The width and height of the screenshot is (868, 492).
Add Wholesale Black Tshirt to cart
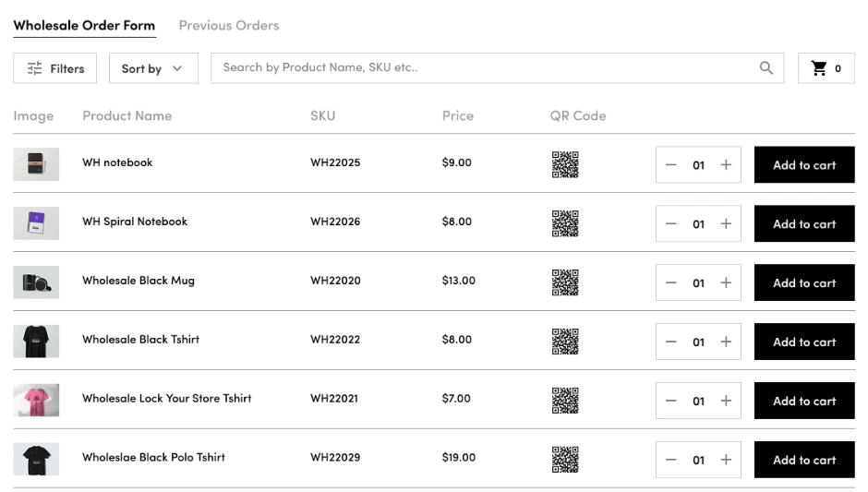click(x=804, y=342)
